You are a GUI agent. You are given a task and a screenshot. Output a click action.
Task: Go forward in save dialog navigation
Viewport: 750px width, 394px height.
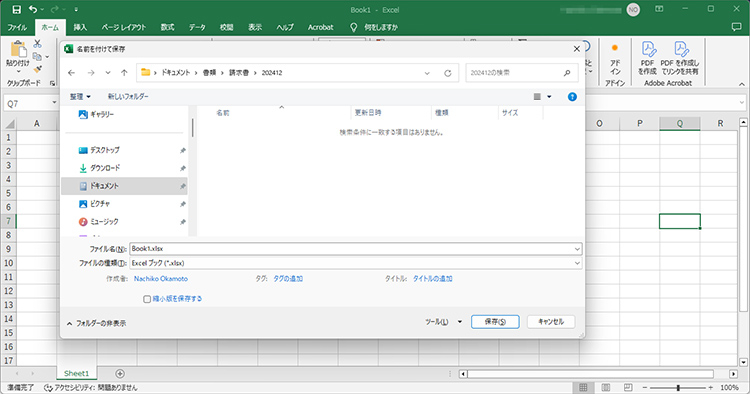pos(90,73)
